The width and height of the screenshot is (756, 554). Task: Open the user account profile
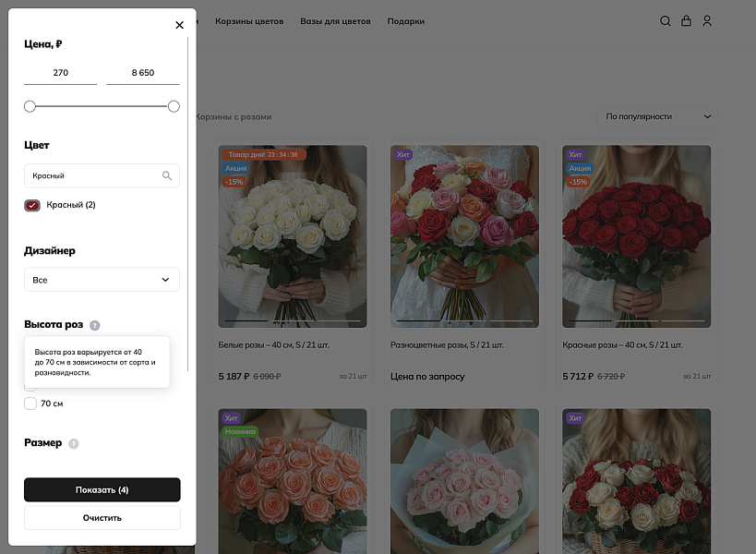tap(707, 20)
